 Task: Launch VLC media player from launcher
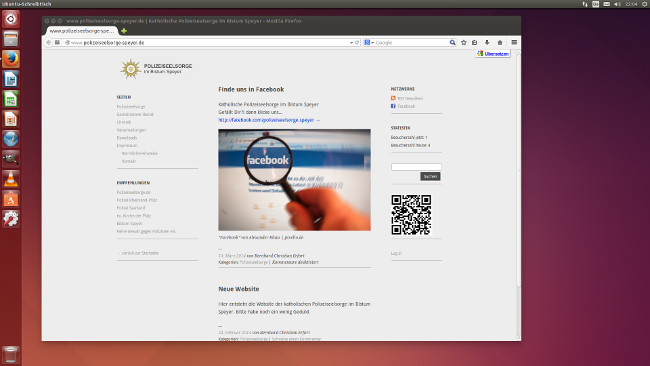pos(11,179)
